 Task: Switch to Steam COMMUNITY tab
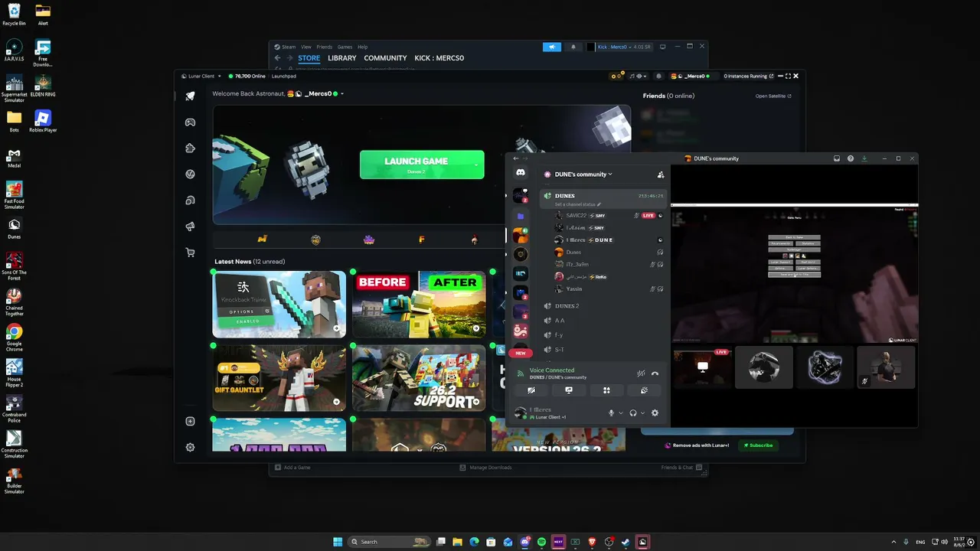tap(385, 58)
